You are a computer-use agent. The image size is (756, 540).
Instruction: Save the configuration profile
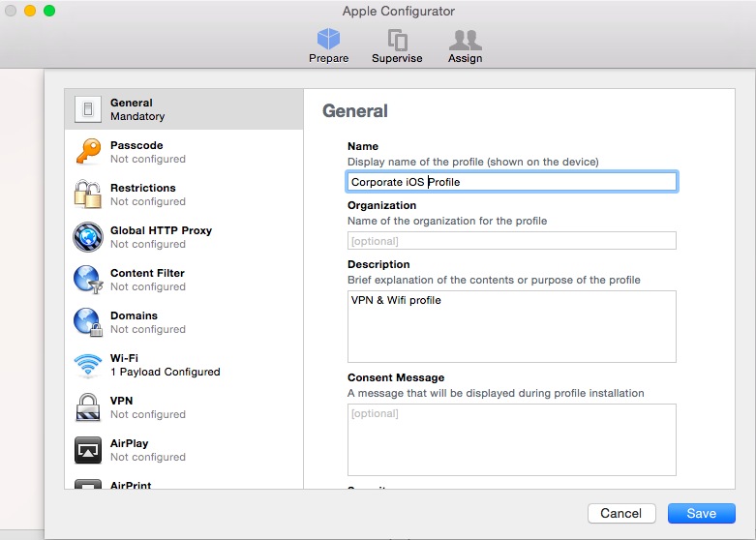coord(702,513)
